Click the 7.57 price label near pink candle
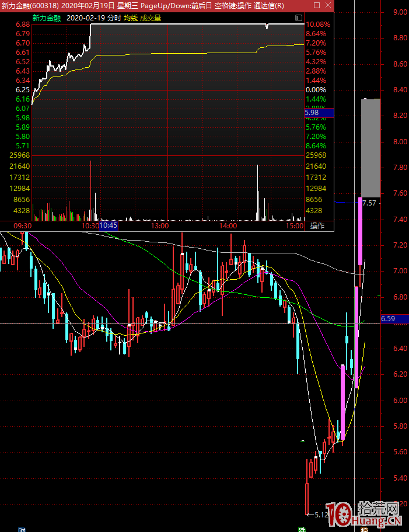Image resolution: width=409 pixels, height=532 pixels. pos(369,203)
